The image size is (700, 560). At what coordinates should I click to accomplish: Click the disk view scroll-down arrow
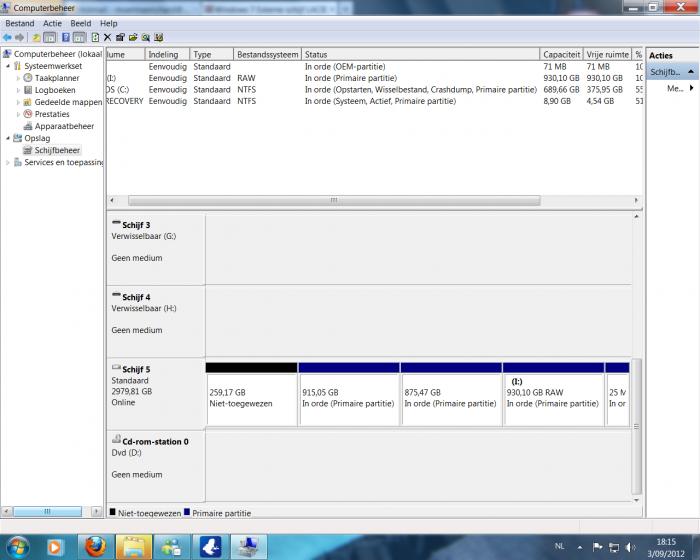click(636, 500)
